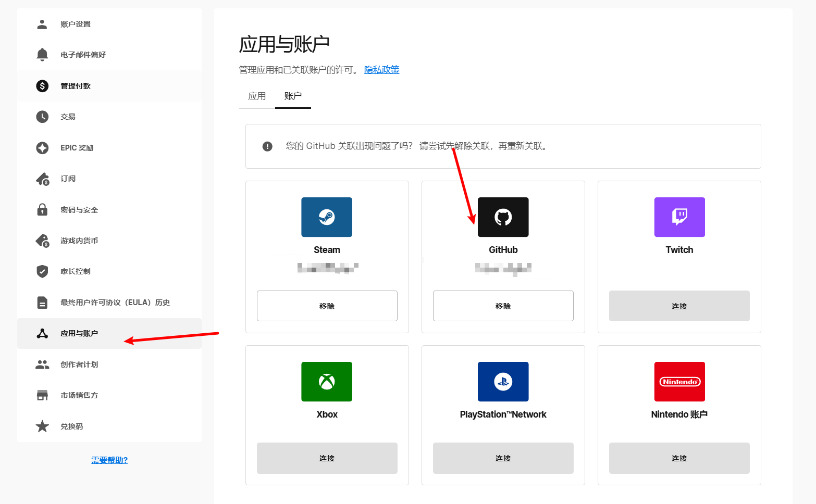Open 密码与安全 in the sidebar

(x=109, y=210)
